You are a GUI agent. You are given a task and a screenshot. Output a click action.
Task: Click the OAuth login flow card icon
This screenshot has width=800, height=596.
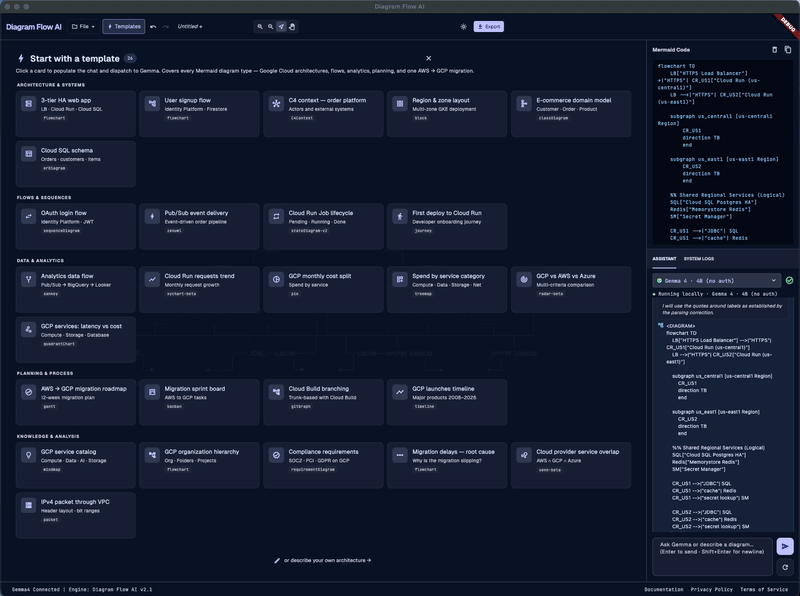pos(29,216)
